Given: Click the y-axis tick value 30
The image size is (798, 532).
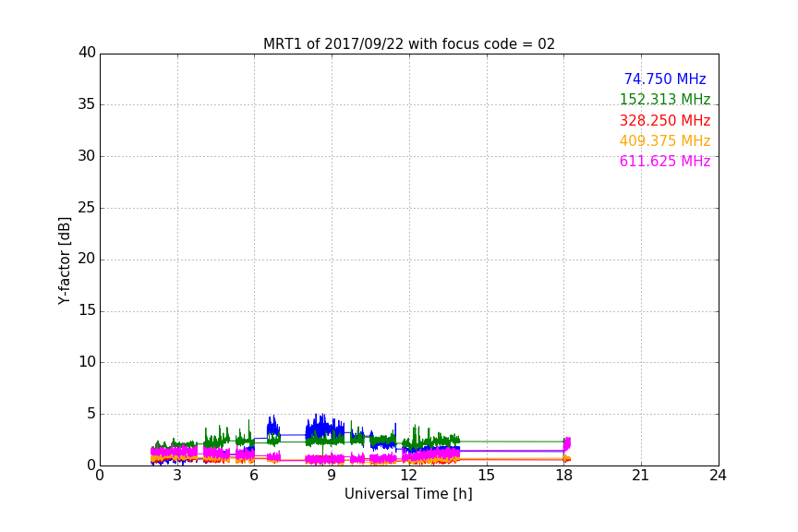Looking at the screenshot, I should pos(87,156).
